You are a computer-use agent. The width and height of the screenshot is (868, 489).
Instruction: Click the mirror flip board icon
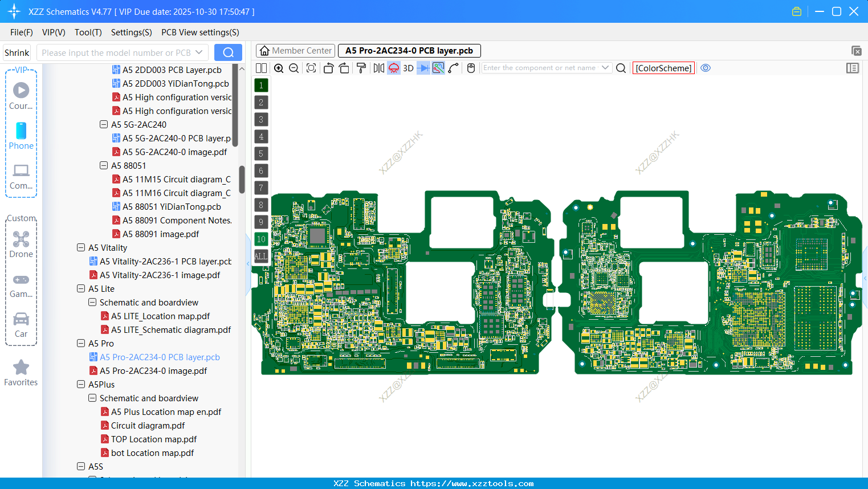tap(377, 68)
